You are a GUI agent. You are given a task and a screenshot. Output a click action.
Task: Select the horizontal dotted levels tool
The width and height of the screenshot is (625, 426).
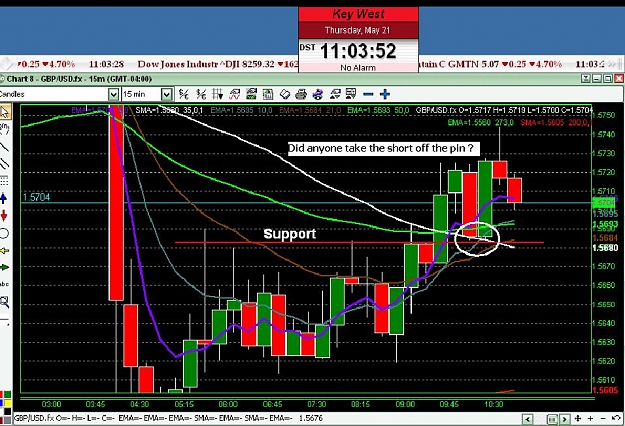4,181
